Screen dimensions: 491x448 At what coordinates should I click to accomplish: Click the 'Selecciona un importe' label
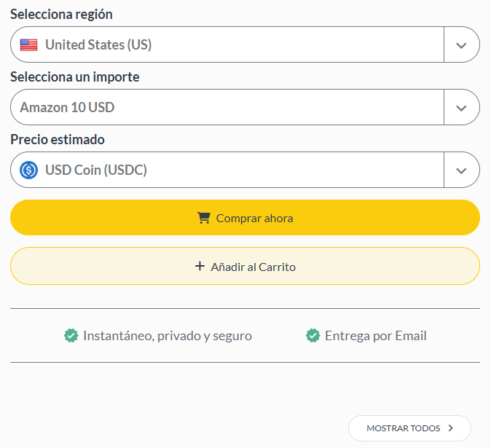75,76
